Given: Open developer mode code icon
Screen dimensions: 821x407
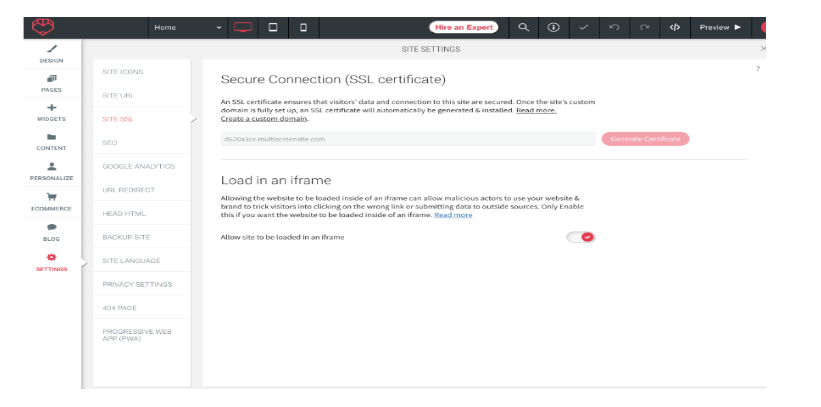Looking at the screenshot, I should pos(675,27).
